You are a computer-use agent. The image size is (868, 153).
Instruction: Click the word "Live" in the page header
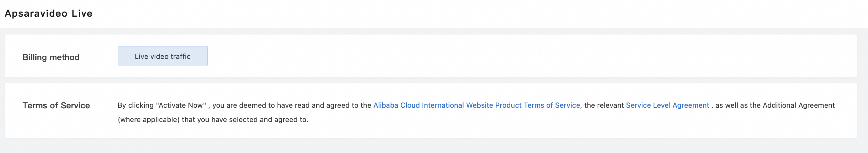[x=82, y=13]
